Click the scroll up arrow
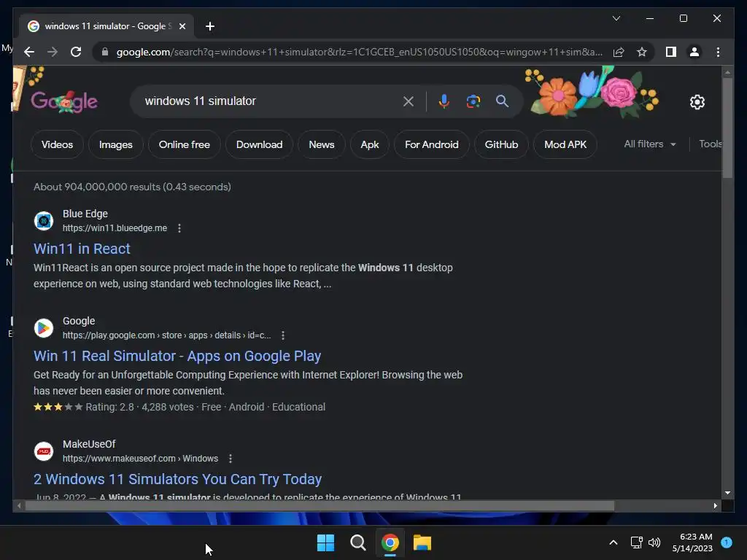The width and height of the screenshot is (747, 560). pyautogui.click(x=727, y=72)
